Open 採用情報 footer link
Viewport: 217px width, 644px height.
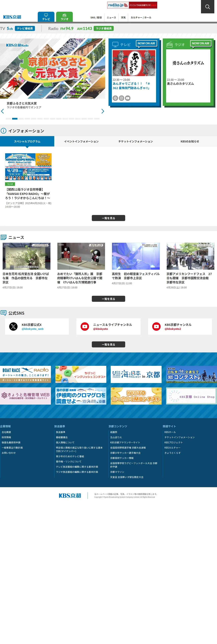pos(6,437)
